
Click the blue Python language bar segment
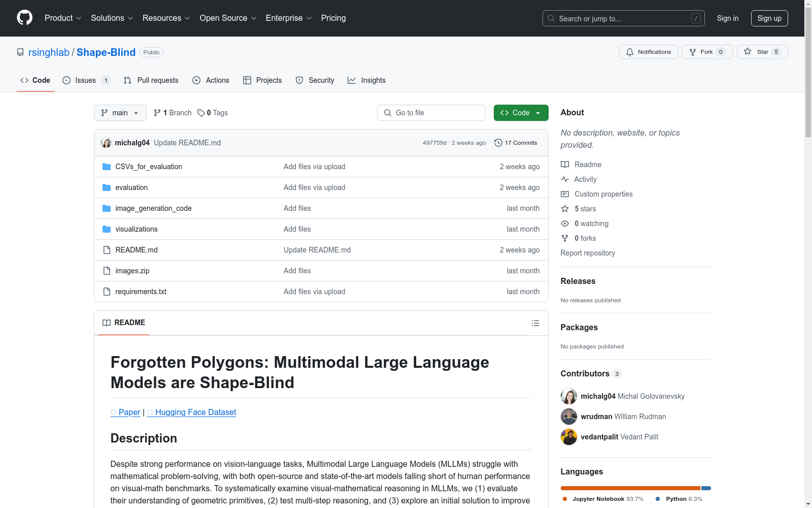click(x=706, y=488)
